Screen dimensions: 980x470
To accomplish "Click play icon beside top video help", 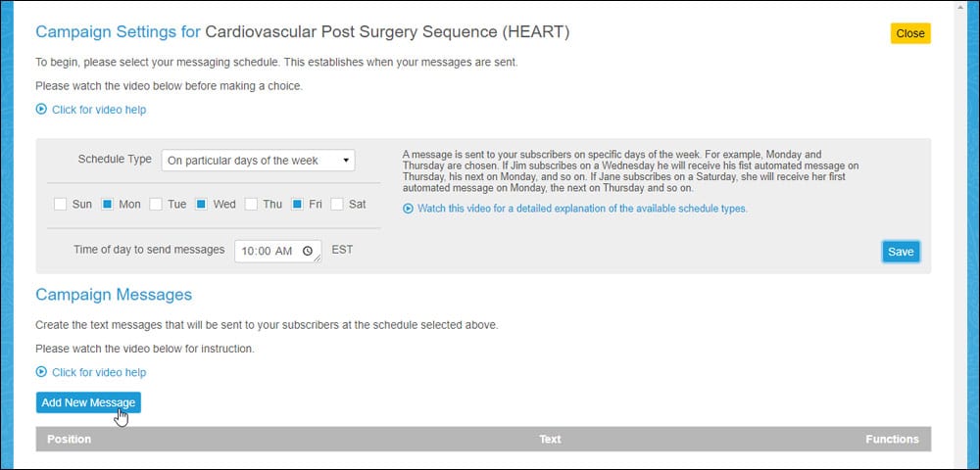I will pyautogui.click(x=41, y=110).
